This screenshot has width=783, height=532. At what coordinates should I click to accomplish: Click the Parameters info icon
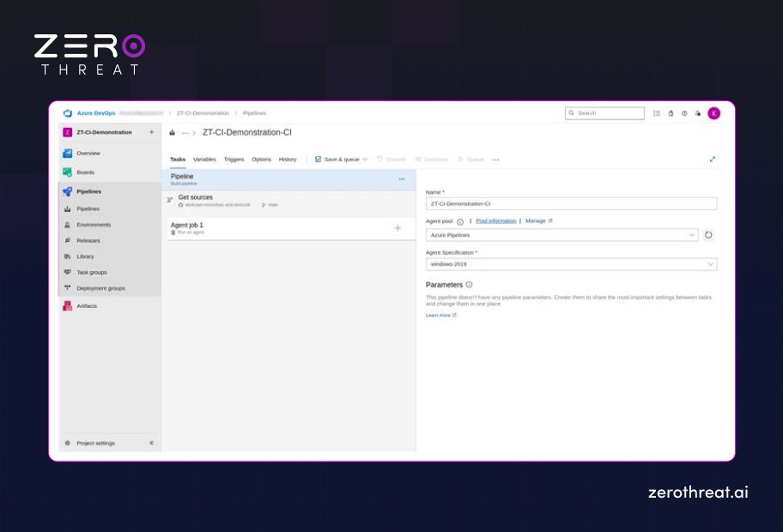click(469, 285)
